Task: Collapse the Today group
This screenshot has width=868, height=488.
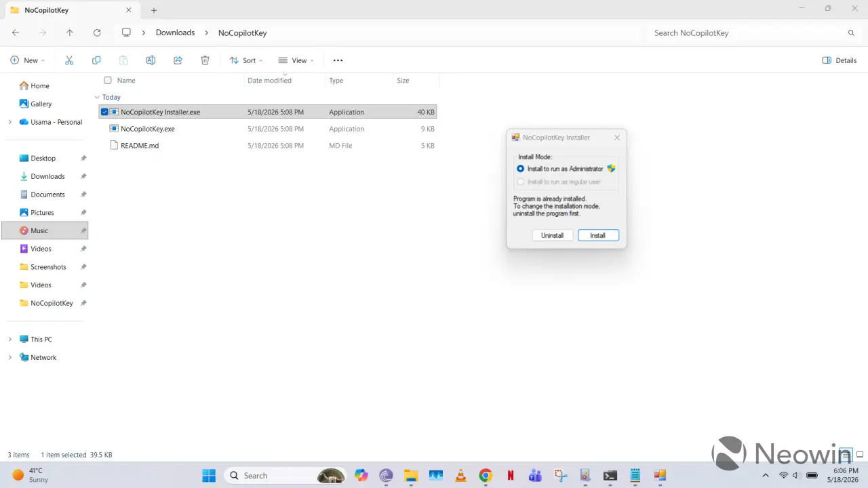Action: pos(97,97)
